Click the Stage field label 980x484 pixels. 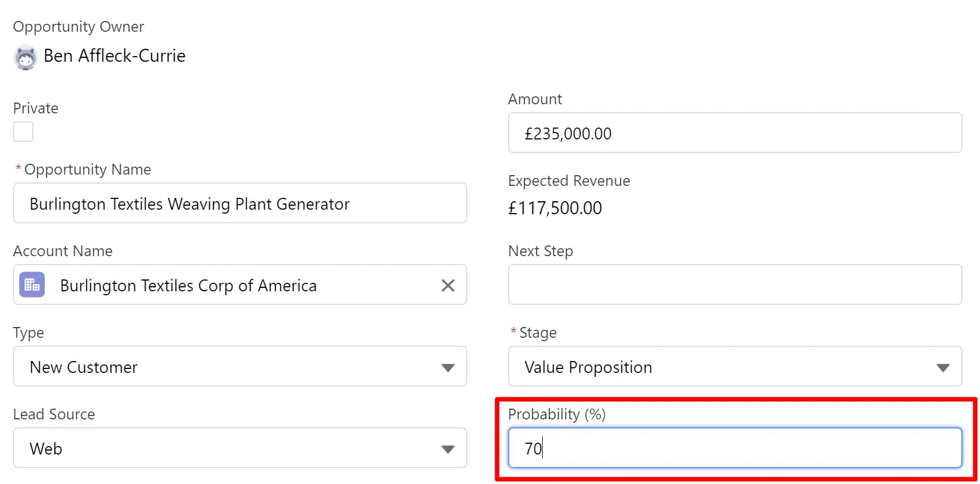click(x=538, y=333)
